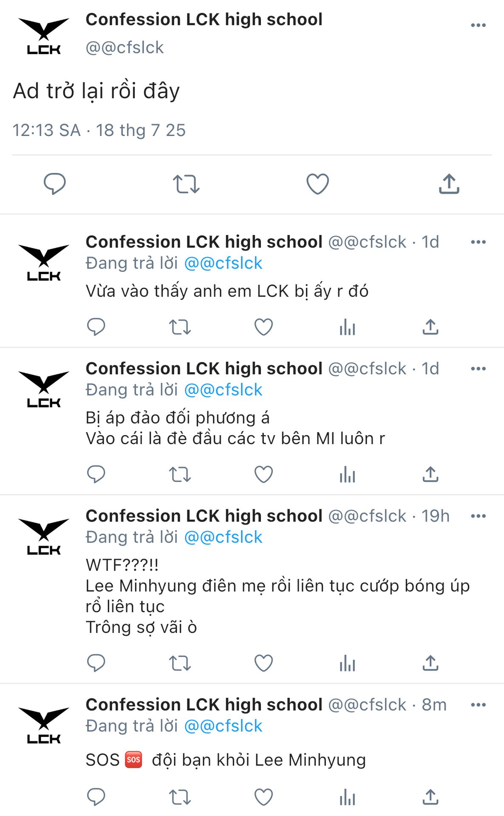Share the SOS reply via upload icon
Screen dimensions: 504x816
point(430,797)
